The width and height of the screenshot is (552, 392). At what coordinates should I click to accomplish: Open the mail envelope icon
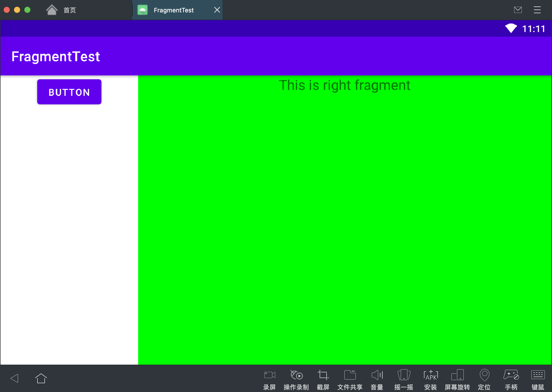tap(518, 10)
